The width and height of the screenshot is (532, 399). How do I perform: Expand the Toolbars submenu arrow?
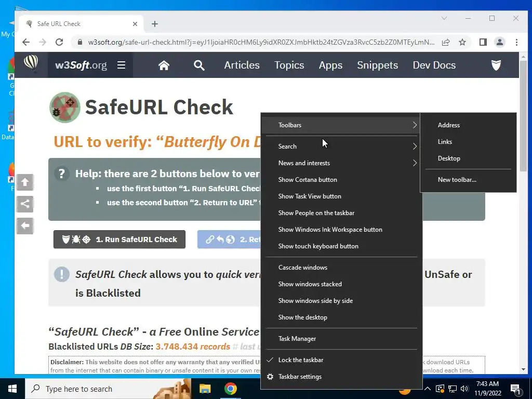(x=415, y=125)
